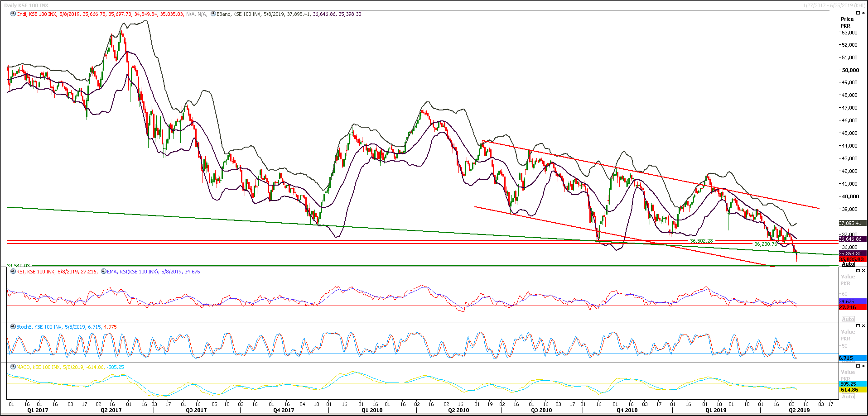868x416 pixels.
Task: Click the maximize box icon on the MACD panel
Action: (858, 366)
